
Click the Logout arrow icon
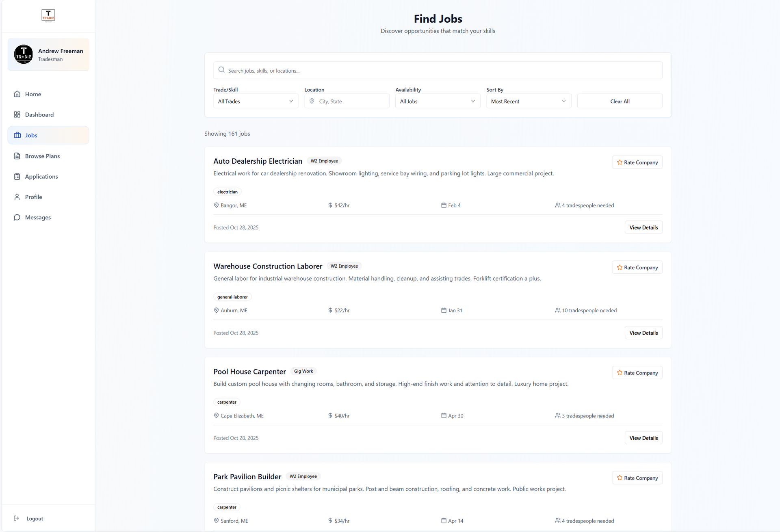click(16, 518)
